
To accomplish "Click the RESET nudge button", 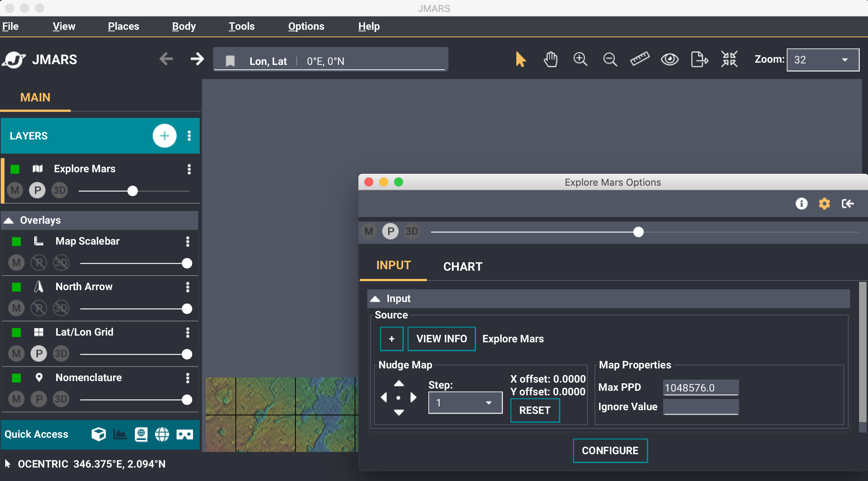I will coord(535,411).
